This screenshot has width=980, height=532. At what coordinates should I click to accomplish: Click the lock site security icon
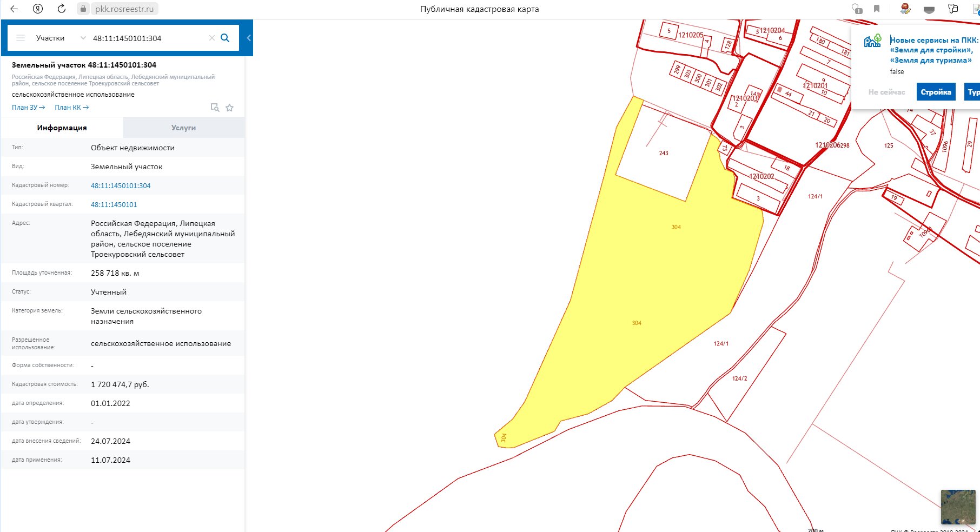(83, 9)
